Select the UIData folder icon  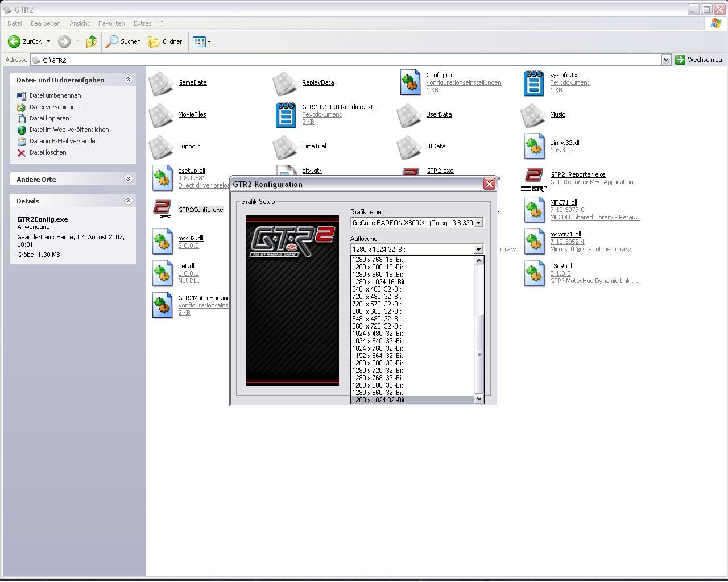tap(409, 147)
